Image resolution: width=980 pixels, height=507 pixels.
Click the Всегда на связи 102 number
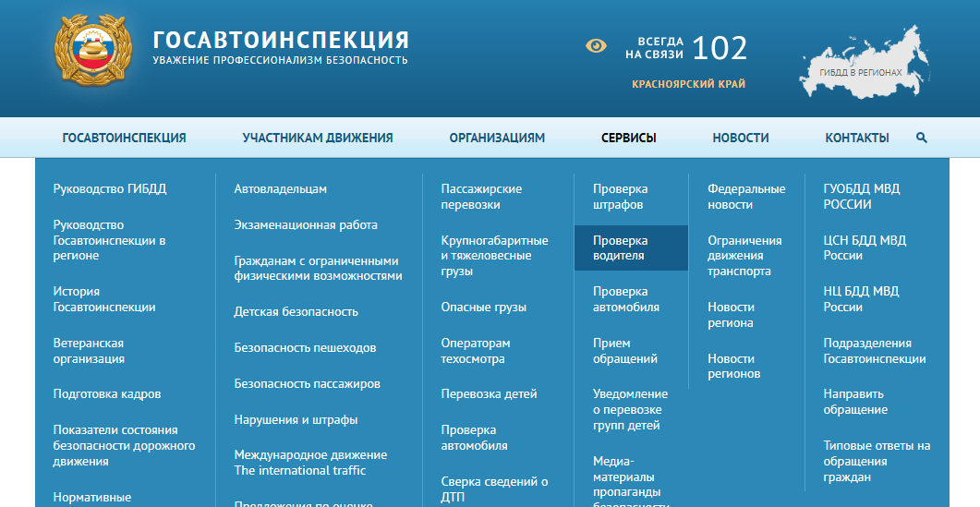[686, 48]
